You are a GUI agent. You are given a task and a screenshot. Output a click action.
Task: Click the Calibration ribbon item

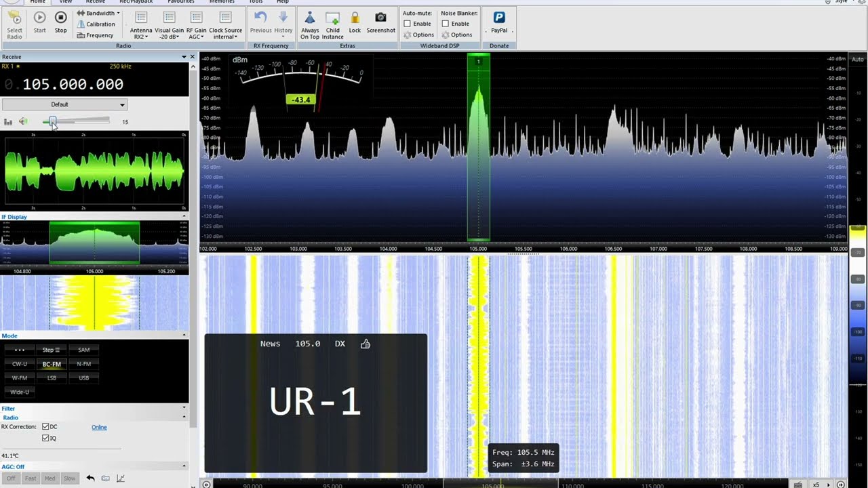pos(96,24)
